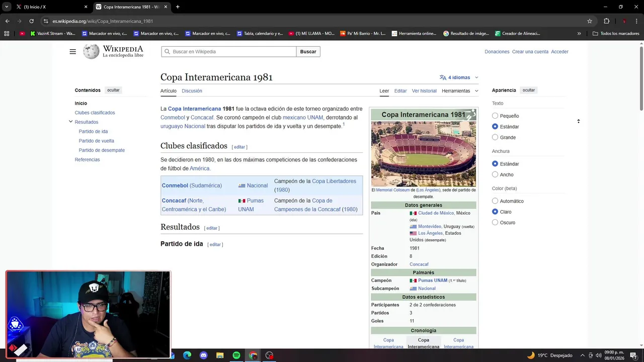Image resolution: width=644 pixels, height=362 pixels.
Task: Select Claro color mode
Action: (495, 212)
